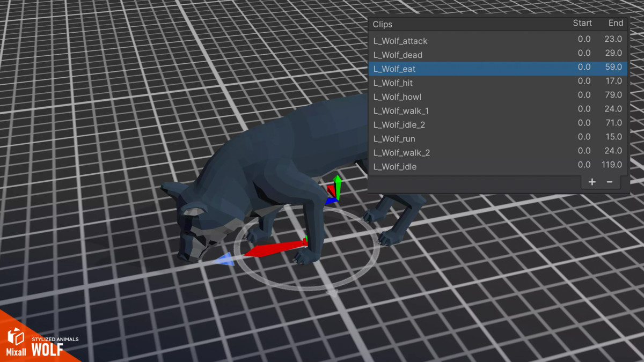The width and height of the screenshot is (644, 362).
Task: Click the Start value 0.0 for L_Wolf_attack
Action: 584,39
